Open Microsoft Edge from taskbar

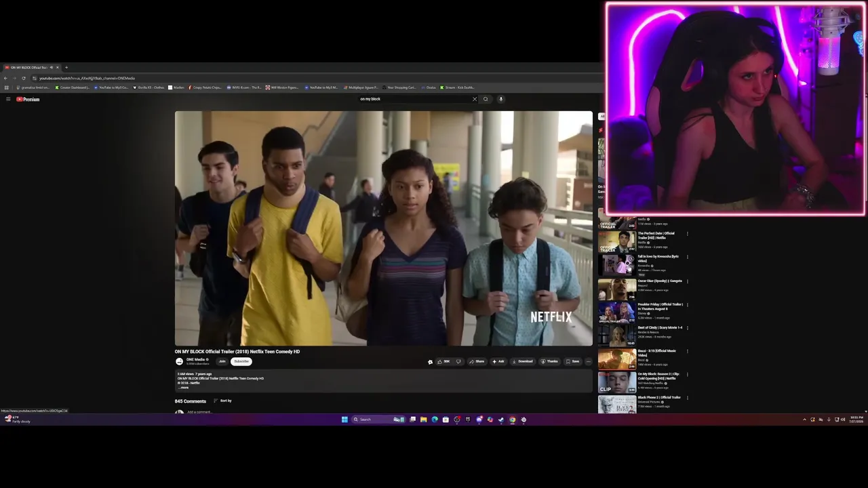[435, 420]
